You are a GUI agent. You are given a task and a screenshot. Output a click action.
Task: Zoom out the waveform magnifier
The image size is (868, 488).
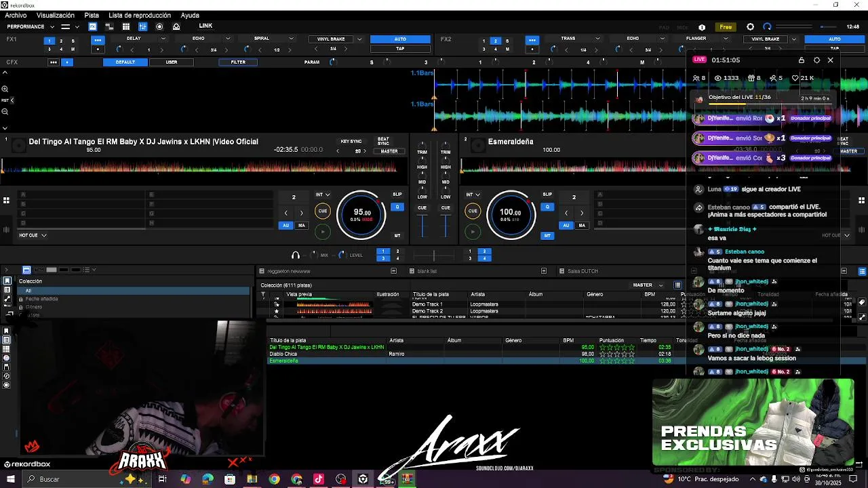(5, 111)
